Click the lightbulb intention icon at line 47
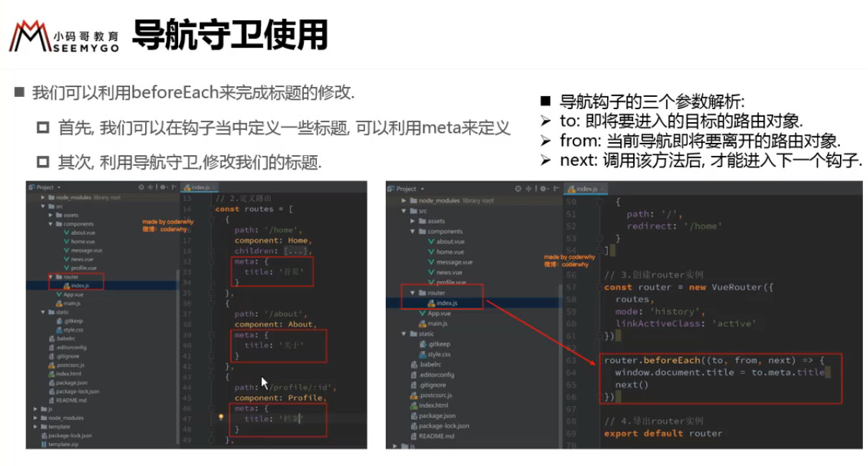Viewport: 868px width, 466px height. pos(221,416)
